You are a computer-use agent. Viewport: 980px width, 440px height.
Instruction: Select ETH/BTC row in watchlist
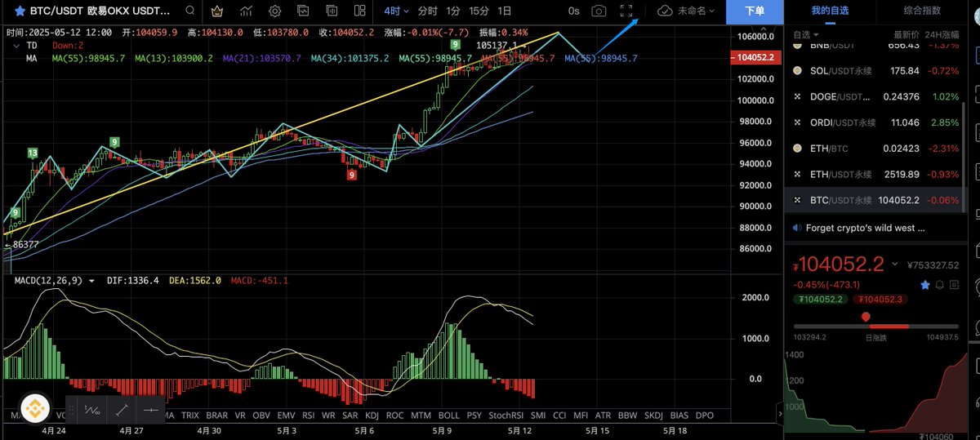click(x=875, y=149)
